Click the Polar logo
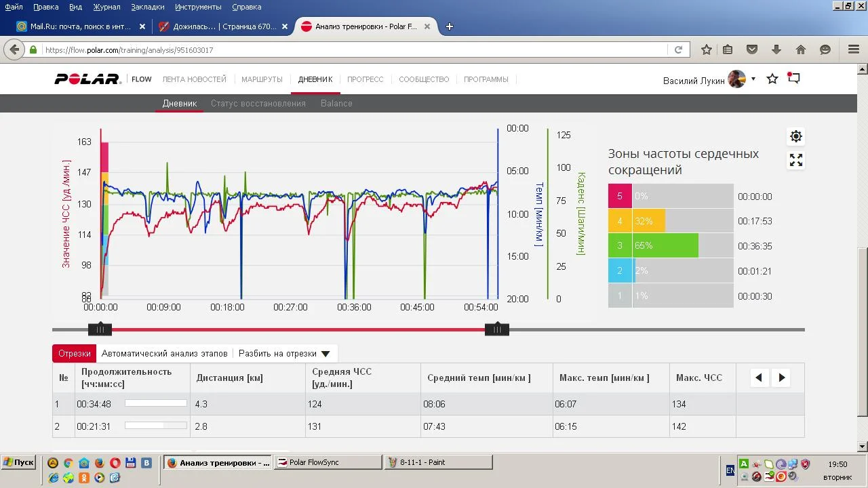The height and width of the screenshot is (488, 868). (87, 79)
